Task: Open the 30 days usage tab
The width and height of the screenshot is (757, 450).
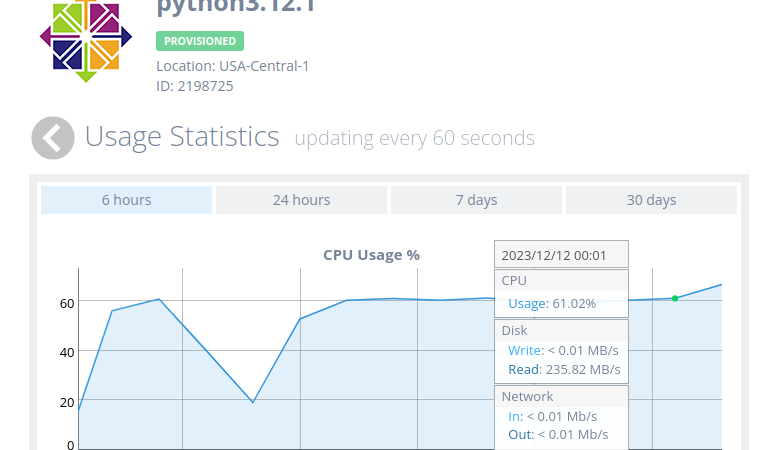Action: pyautogui.click(x=651, y=200)
